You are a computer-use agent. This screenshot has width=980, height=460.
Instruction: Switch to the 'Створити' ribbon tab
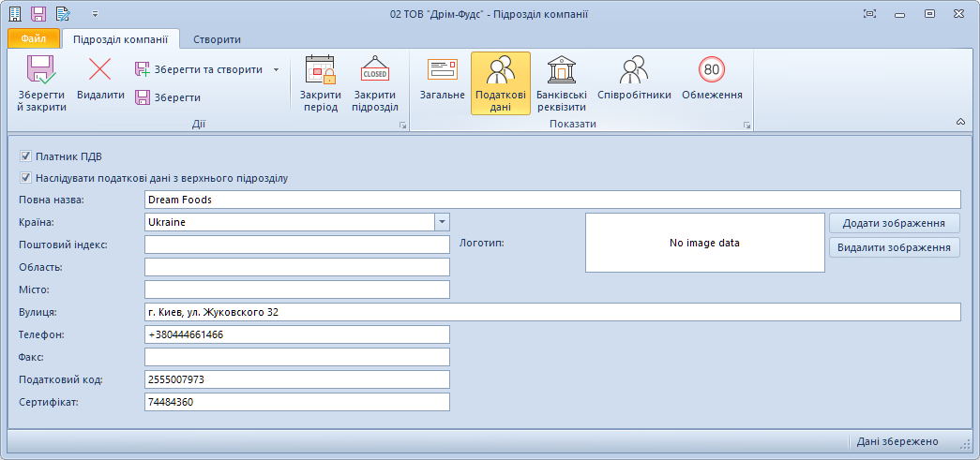[217, 39]
